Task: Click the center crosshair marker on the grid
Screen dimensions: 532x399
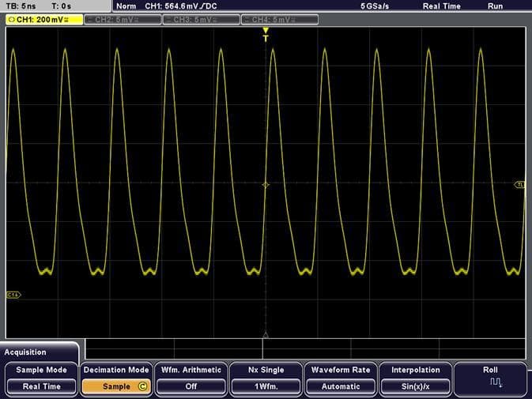Action: 266,184
